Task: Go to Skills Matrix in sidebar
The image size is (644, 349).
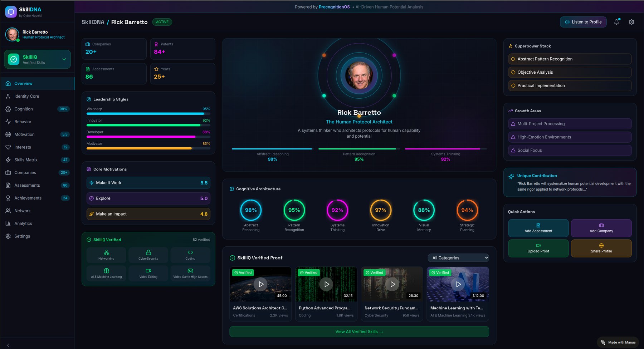Action: 26,160
